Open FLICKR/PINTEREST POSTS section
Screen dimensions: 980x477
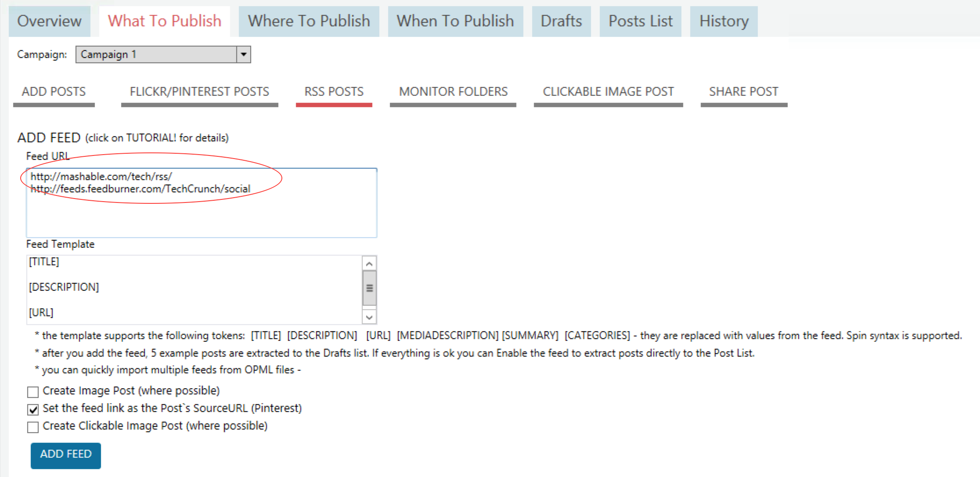point(199,92)
